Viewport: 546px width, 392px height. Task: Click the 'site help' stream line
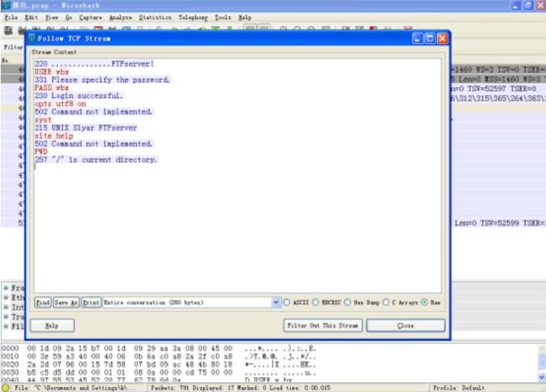(x=54, y=136)
